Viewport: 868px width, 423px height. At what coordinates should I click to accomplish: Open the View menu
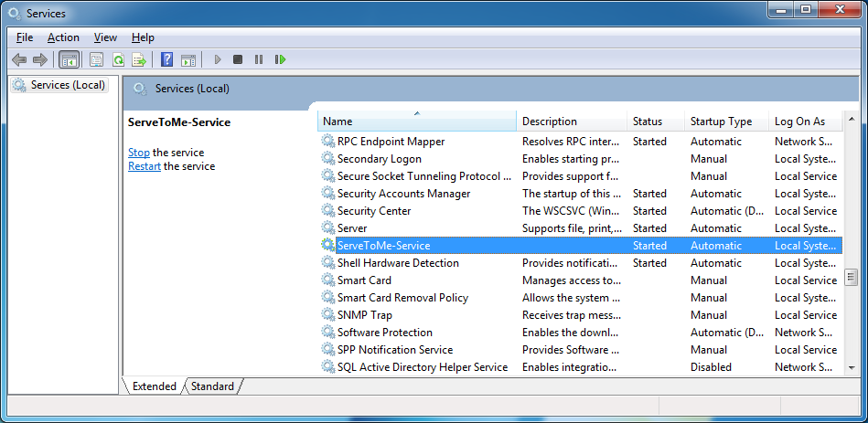pos(105,37)
